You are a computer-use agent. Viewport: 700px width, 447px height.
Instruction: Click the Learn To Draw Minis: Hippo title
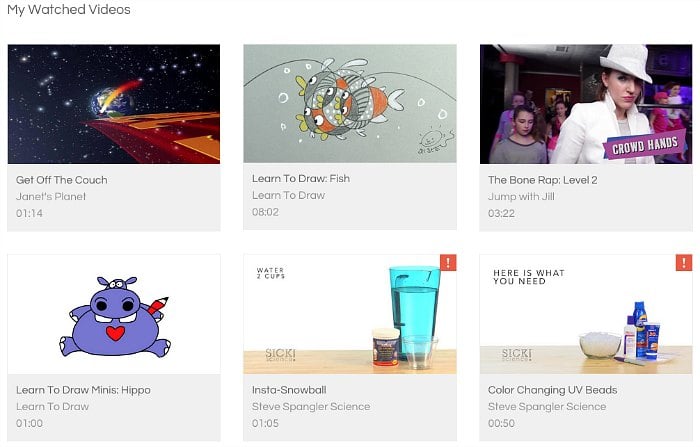click(x=83, y=390)
